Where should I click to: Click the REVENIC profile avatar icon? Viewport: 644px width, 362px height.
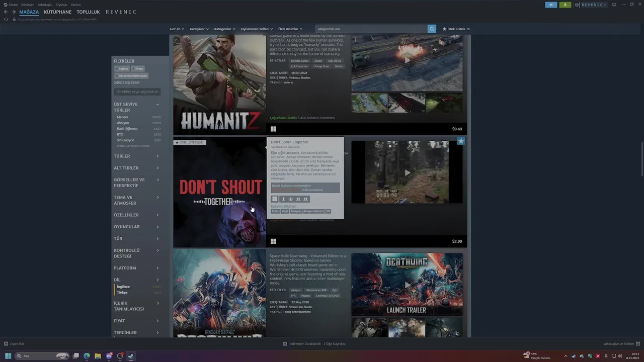coord(577,5)
